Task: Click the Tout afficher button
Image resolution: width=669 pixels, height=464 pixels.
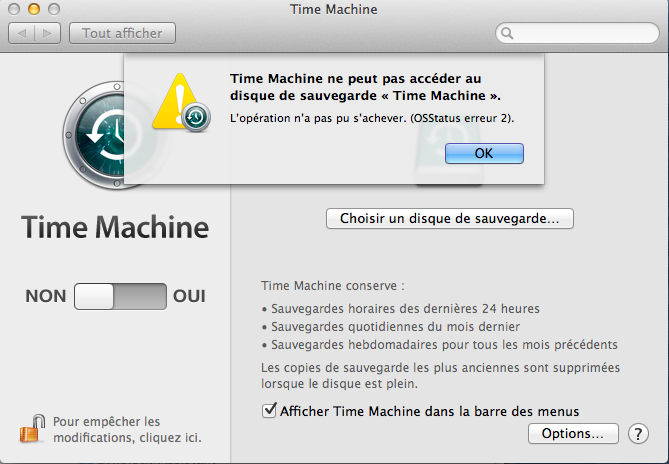Action: point(122,33)
